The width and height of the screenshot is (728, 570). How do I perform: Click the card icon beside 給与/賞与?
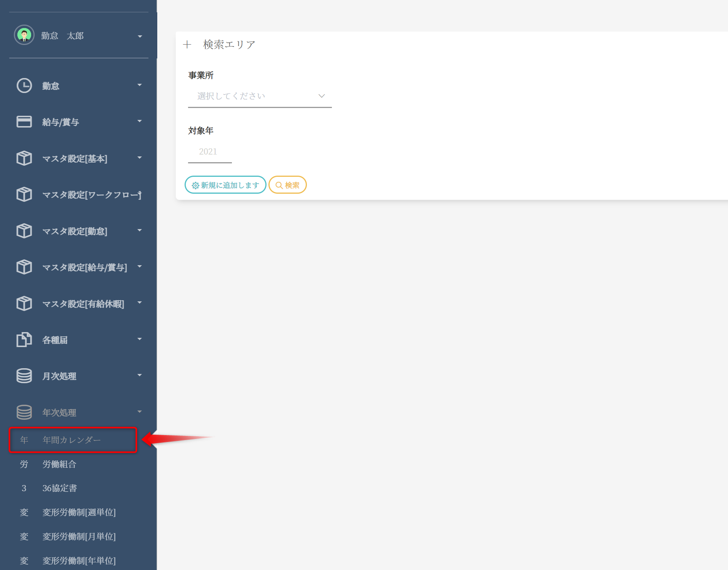pyautogui.click(x=24, y=122)
